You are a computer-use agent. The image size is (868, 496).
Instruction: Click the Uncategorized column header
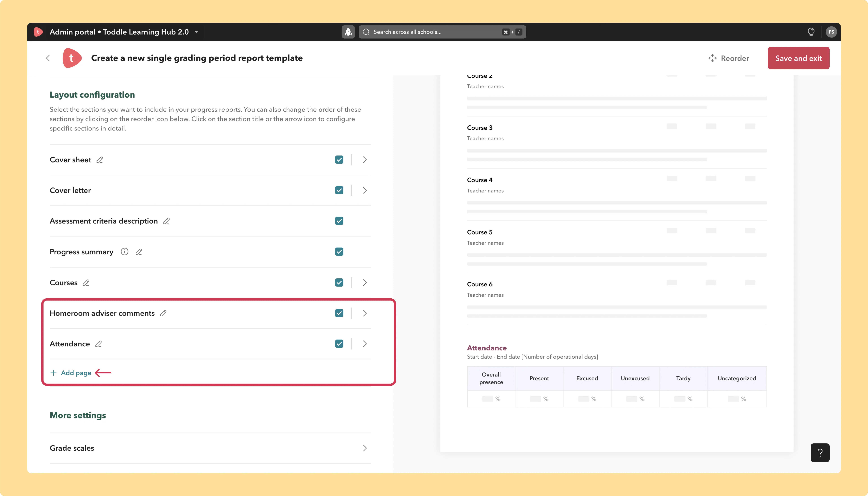tap(737, 378)
